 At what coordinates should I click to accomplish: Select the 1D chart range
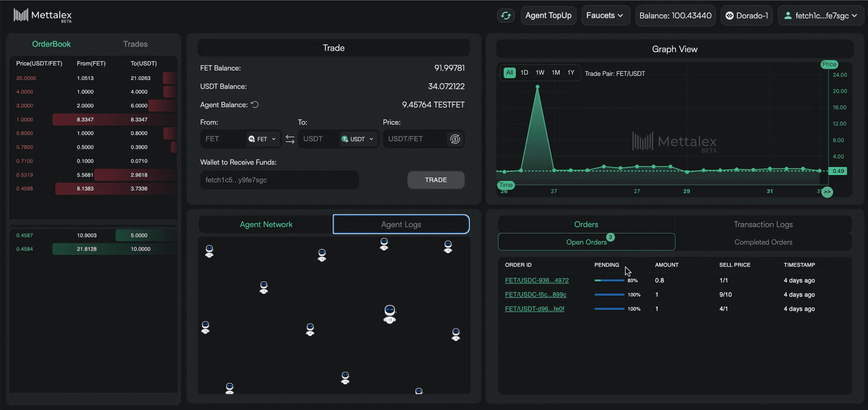[x=524, y=73]
